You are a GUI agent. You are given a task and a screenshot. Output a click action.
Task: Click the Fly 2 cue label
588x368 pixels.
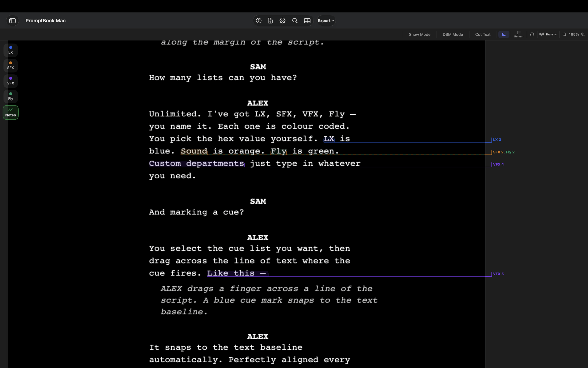pyautogui.click(x=510, y=152)
